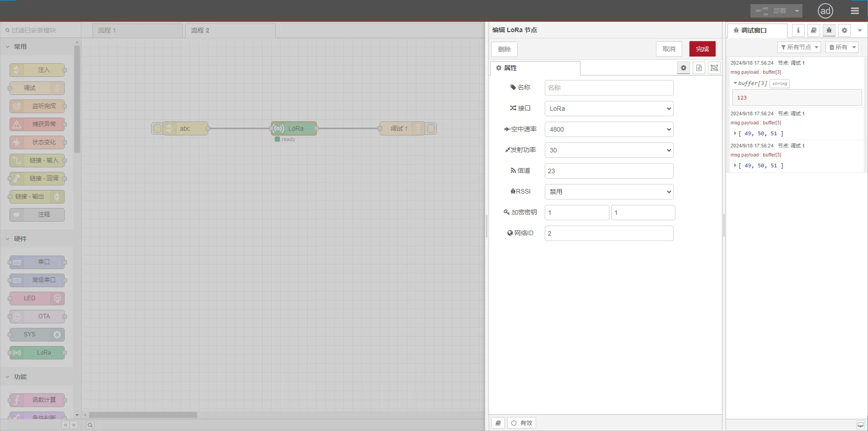Open the help book sidebar icon
This screenshot has width=868, height=431.
[x=813, y=30]
